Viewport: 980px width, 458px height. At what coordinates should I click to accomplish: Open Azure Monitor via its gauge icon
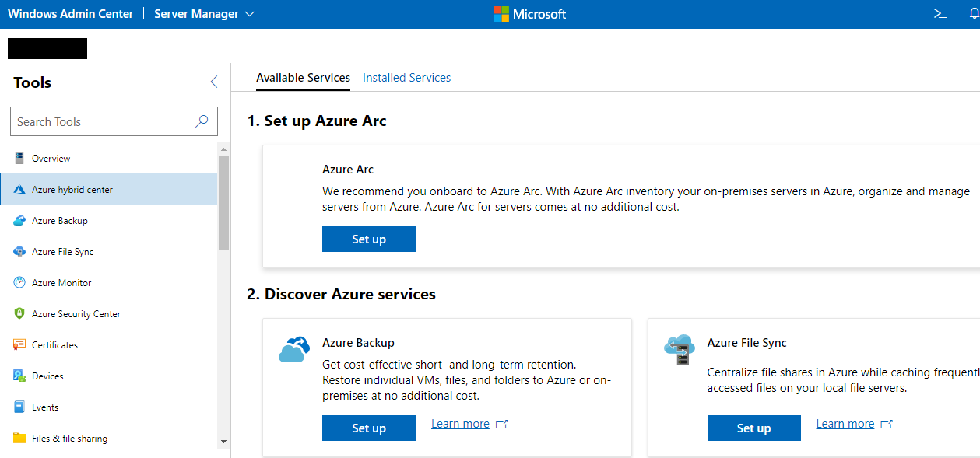(x=19, y=283)
